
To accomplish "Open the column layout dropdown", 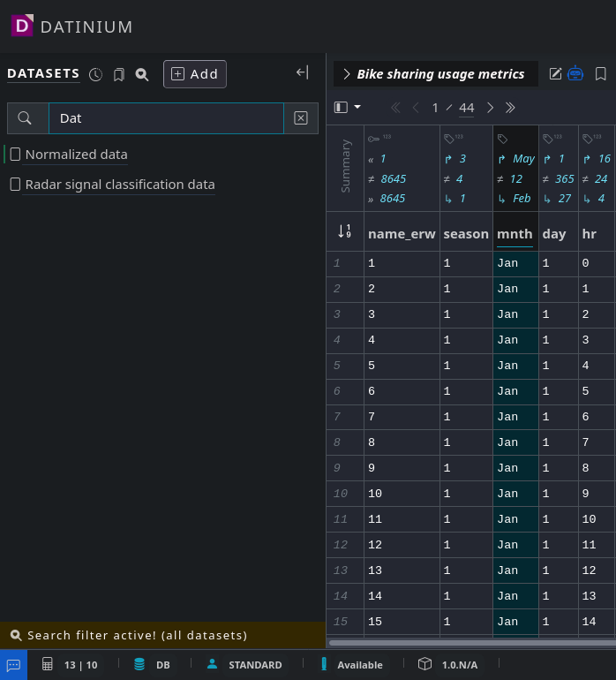I will coord(348,108).
